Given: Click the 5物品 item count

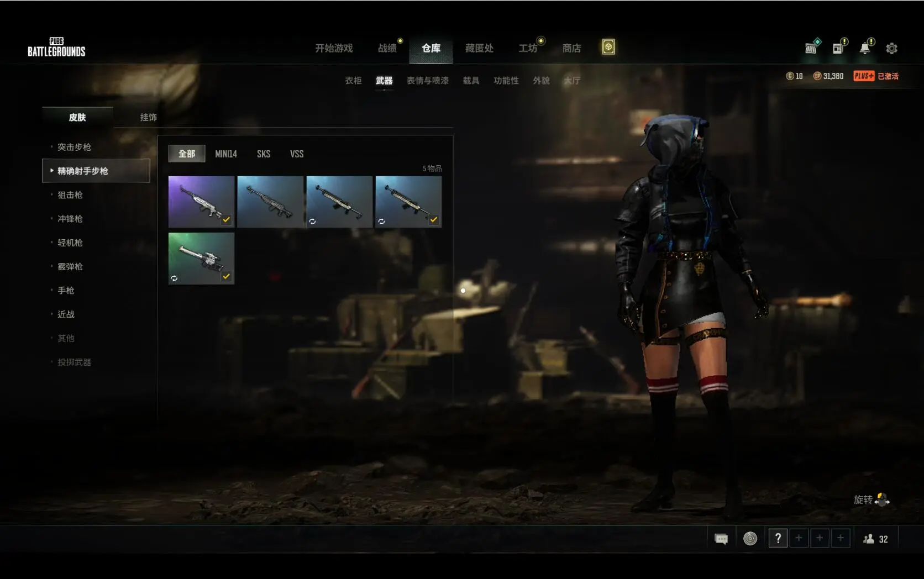Looking at the screenshot, I should tap(432, 169).
